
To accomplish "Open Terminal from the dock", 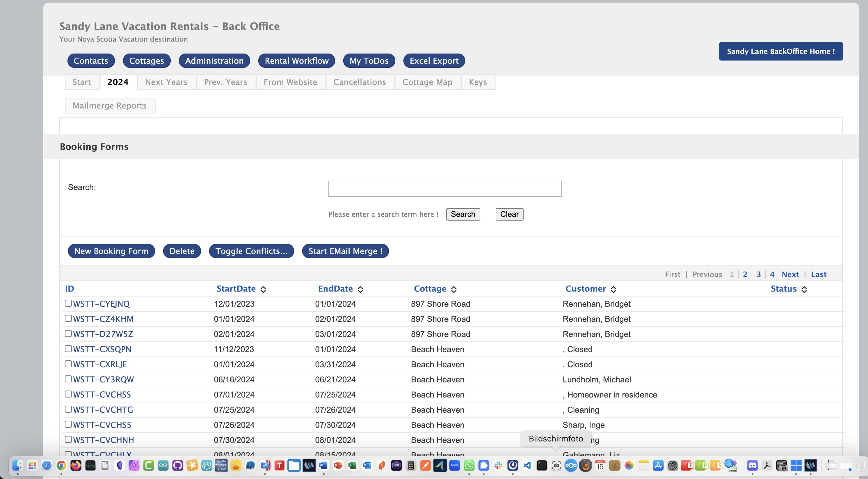I will [x=542, y=466].
